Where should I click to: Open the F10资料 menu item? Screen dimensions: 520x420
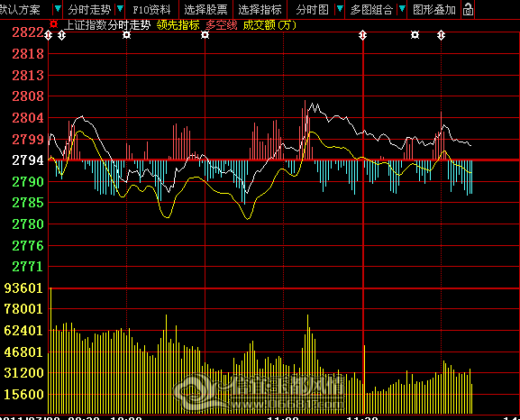tap(151, 10)
